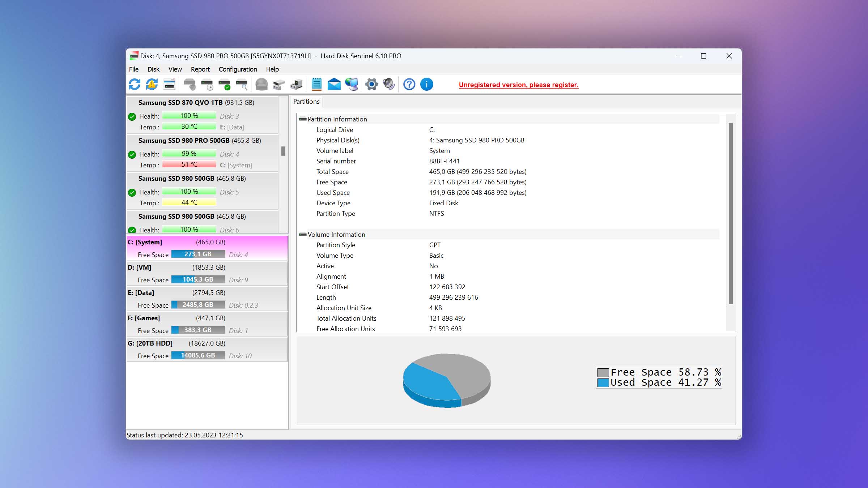
Task: Click the first grey drive-blocks toolbar icon
Action: (x=279, y=85)
